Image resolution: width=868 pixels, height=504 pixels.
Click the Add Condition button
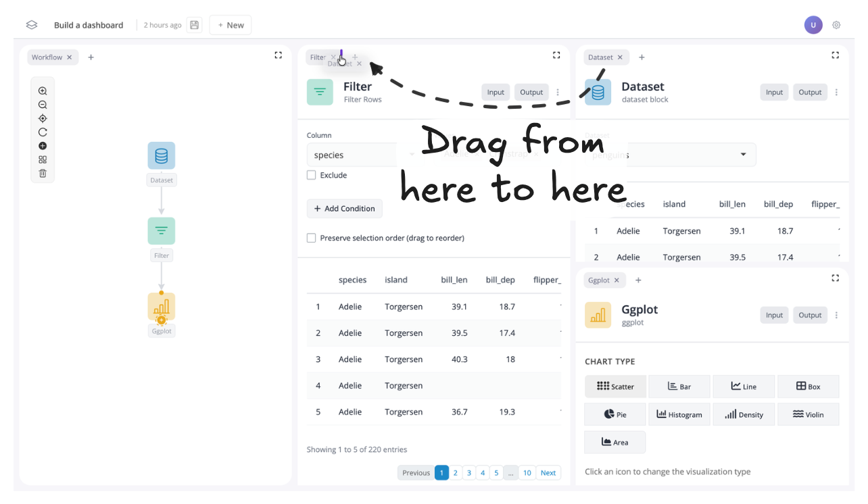[345, 209]
